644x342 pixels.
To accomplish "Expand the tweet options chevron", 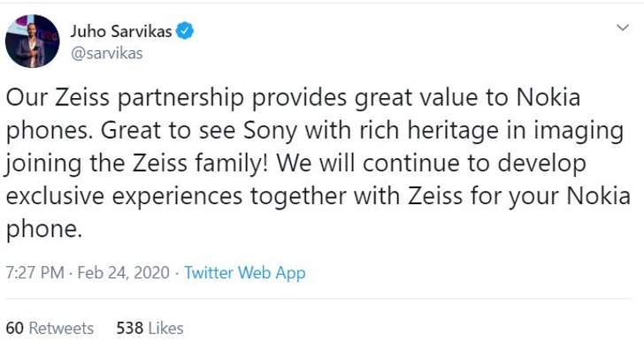I will (623, 28).
